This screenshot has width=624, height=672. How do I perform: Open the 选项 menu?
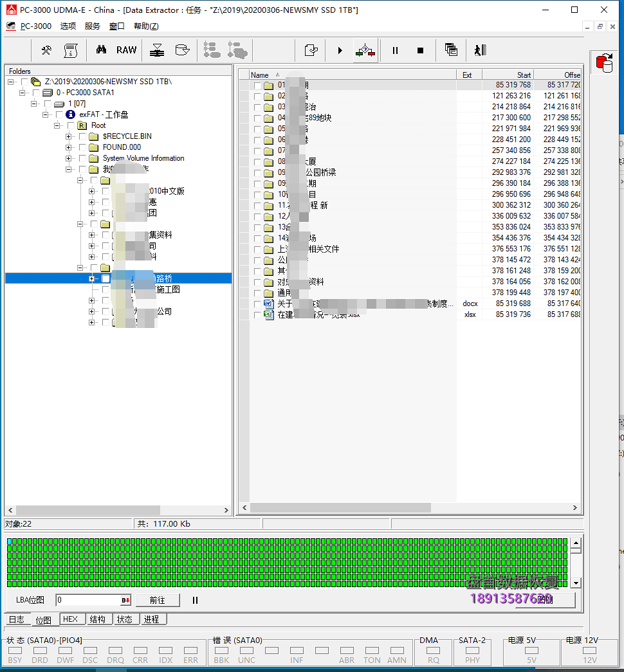[x=68, y=26]
